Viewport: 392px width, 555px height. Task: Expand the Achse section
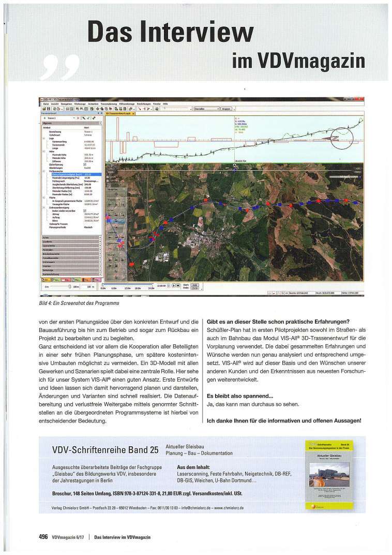point(70,237)
